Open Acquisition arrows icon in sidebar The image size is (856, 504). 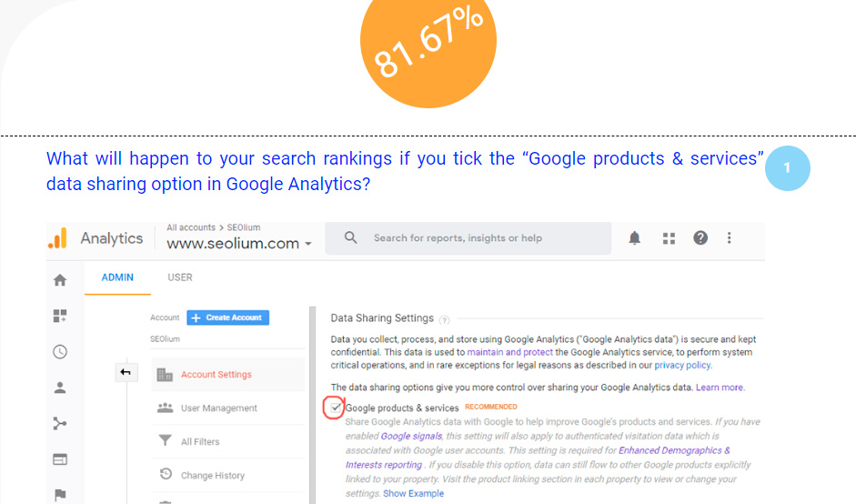click(x=60, y=423)
